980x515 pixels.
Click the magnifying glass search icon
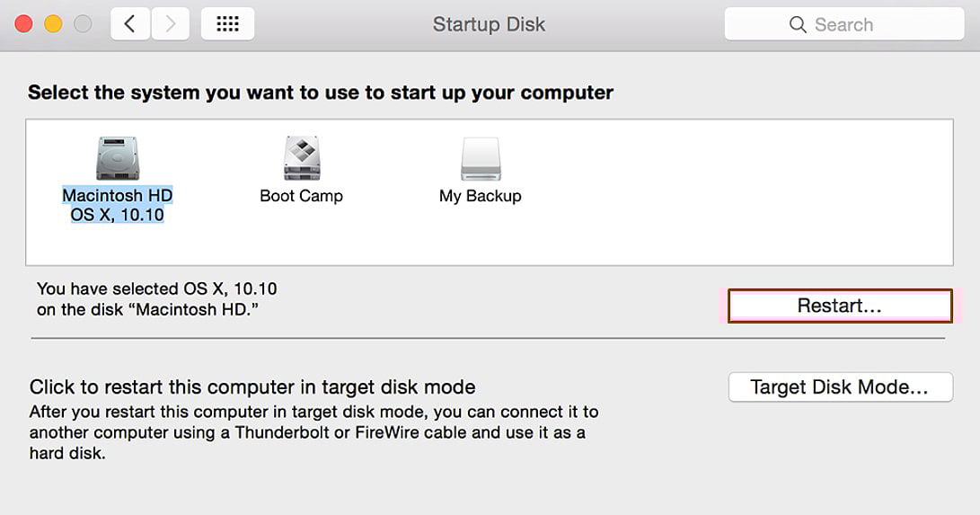click(x=797, y=25)
